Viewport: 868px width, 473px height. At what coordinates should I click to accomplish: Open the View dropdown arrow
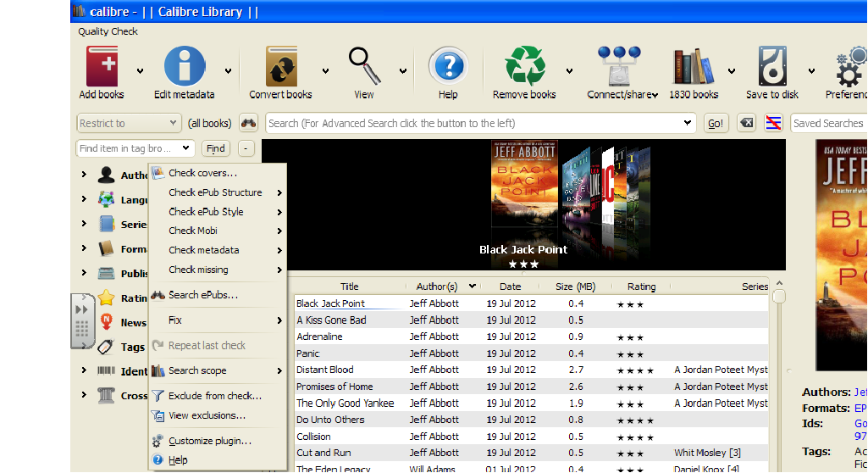[403, 71]
